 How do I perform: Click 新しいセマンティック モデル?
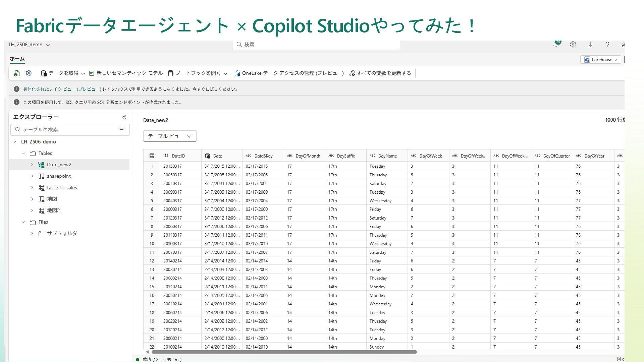point(126,73)
